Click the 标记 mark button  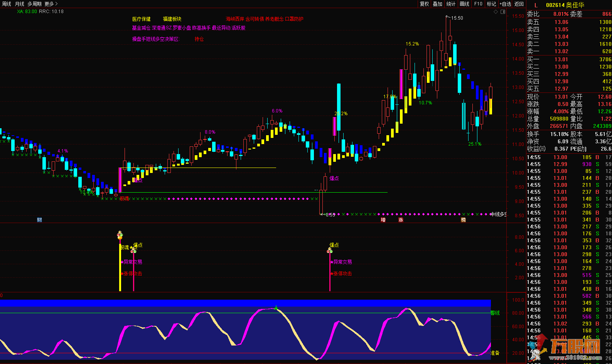[491, 4]
